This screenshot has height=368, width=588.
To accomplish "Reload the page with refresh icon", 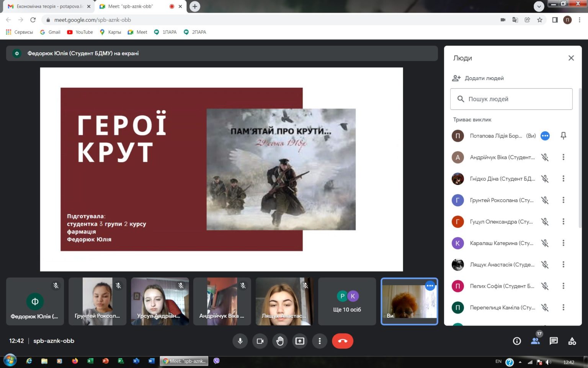I will pyautogui.click(x=33, y=20).
